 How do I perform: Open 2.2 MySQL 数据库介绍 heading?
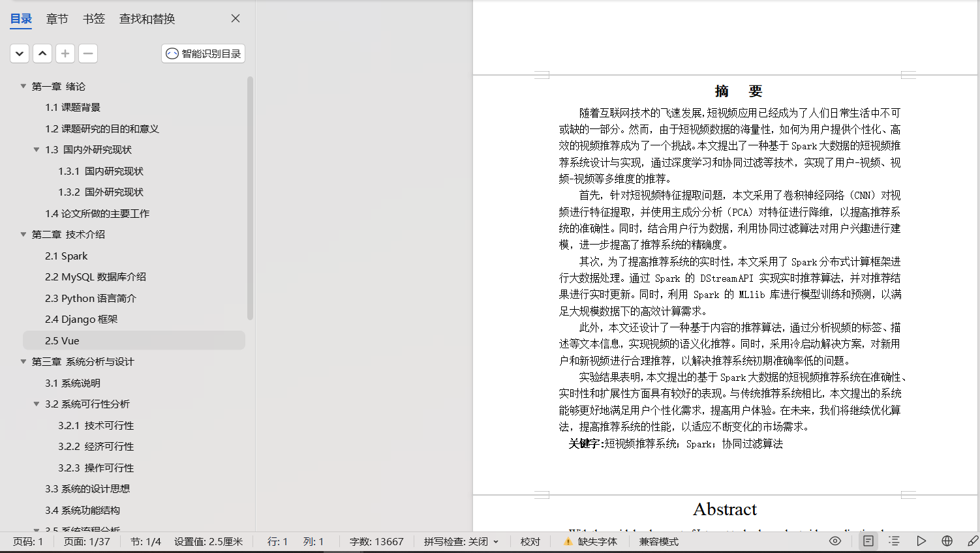95,276
